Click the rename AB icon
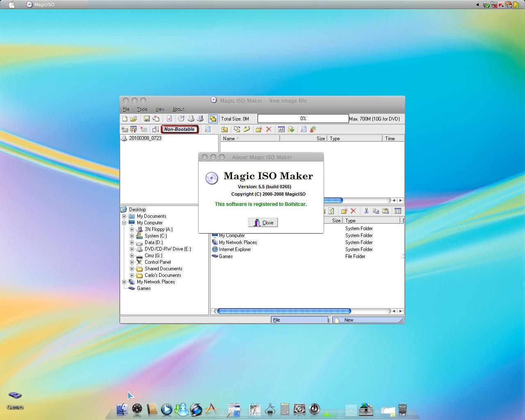525x420 pixels. click(x=281, y=129)
